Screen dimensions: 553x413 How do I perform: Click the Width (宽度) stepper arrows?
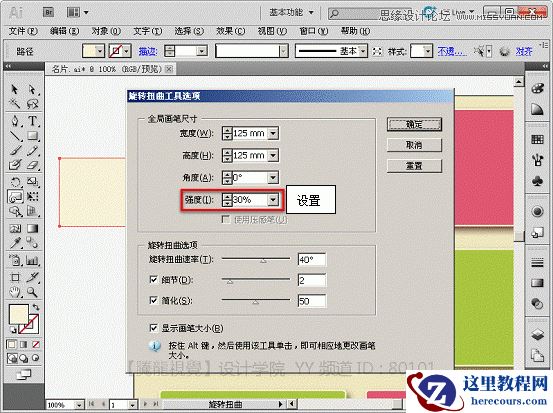coord(227,134)
